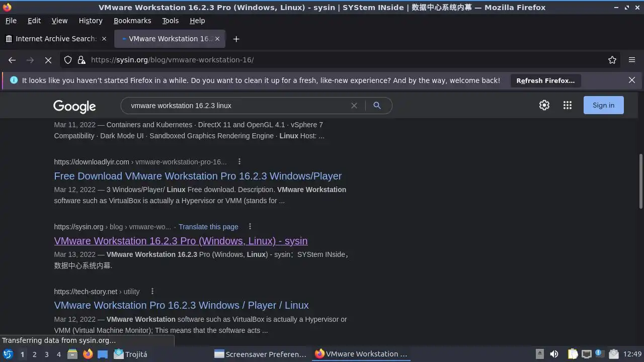Screen dimensions: 644x362
Task: Open more options for sysin.org result
Action: 250,226
